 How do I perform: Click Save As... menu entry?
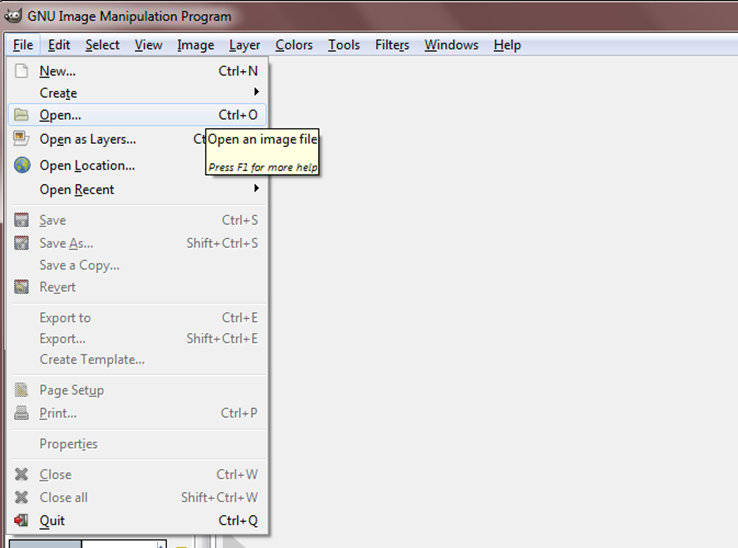coord(137,243)
